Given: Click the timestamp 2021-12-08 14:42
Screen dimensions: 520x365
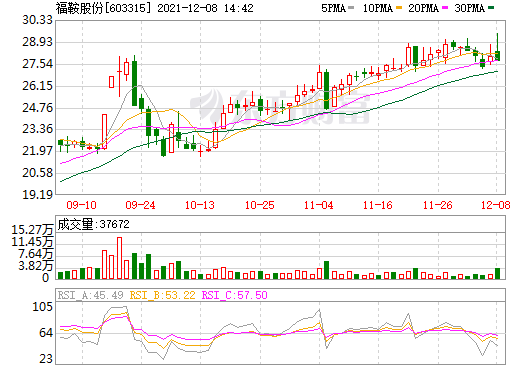Looking at the screenshot, I should 205,8.
